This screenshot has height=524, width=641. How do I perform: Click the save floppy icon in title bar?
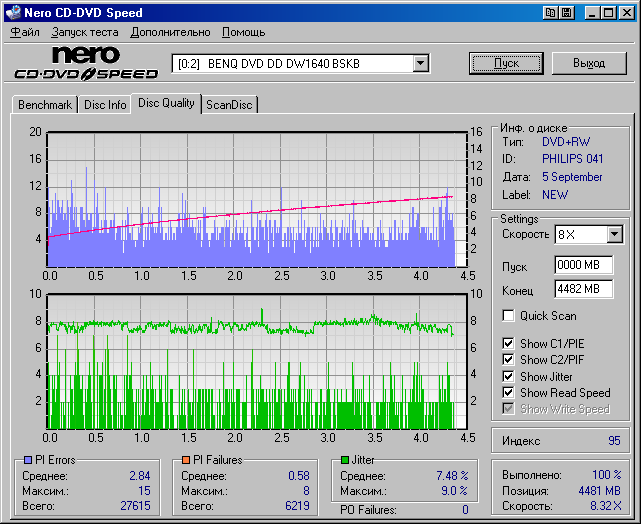click(567, 13)
